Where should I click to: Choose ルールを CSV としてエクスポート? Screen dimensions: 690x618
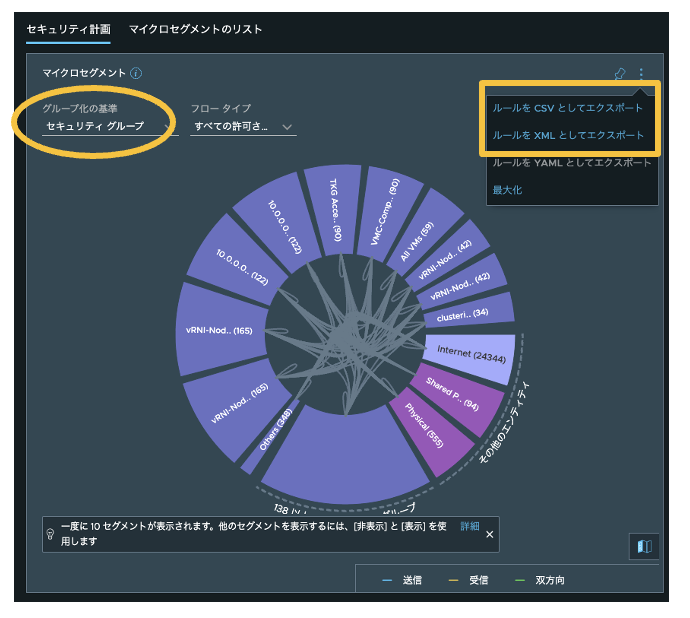568,108
